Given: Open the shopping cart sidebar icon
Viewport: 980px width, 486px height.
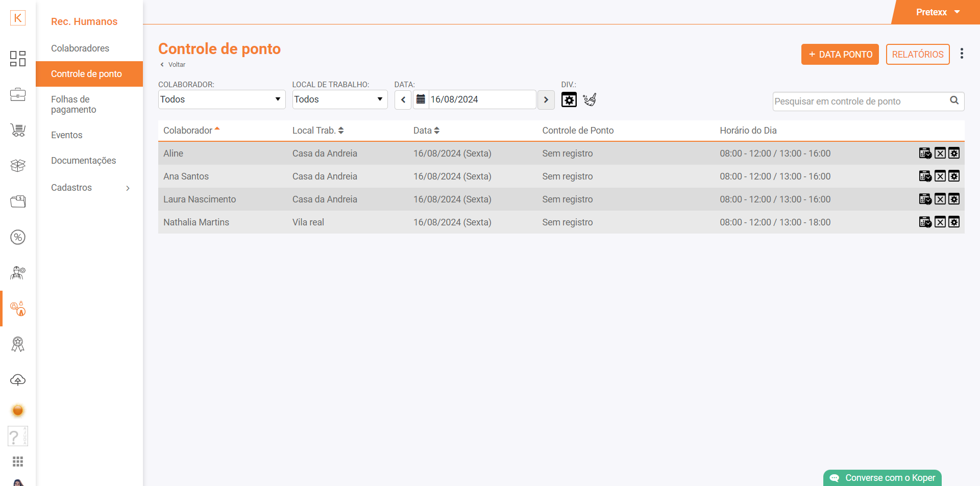Looking at the screenshot, I should point(18,130).
